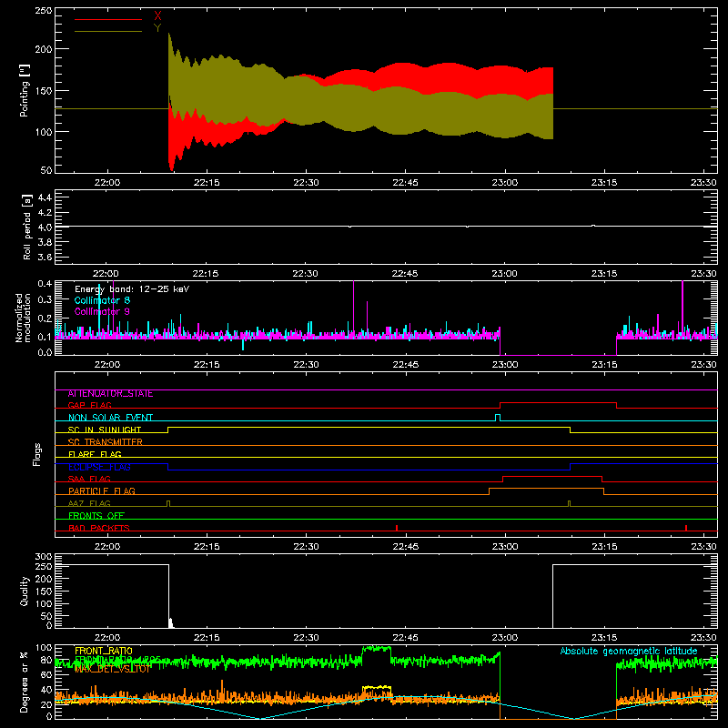Click the BAD_PACKETS spike near 22:44
The height and width of the screenshot is (728, 728).
click(397, 528)
